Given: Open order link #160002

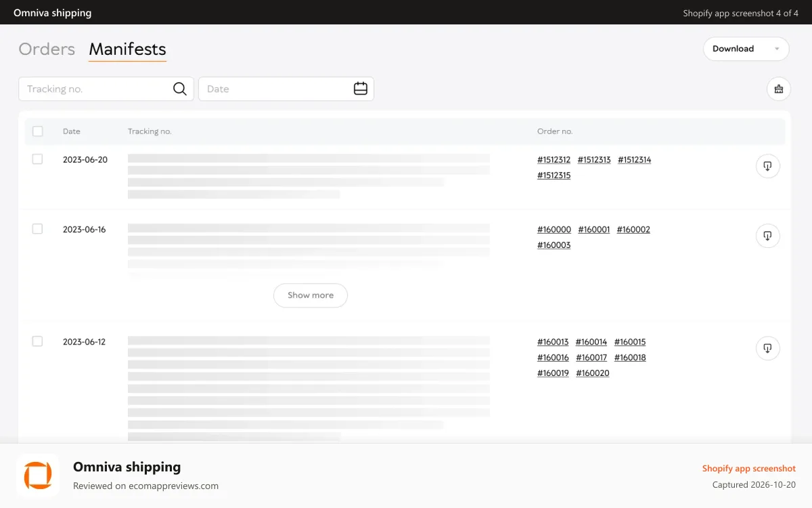Looking at the screenshot, I should pos(633,230).
